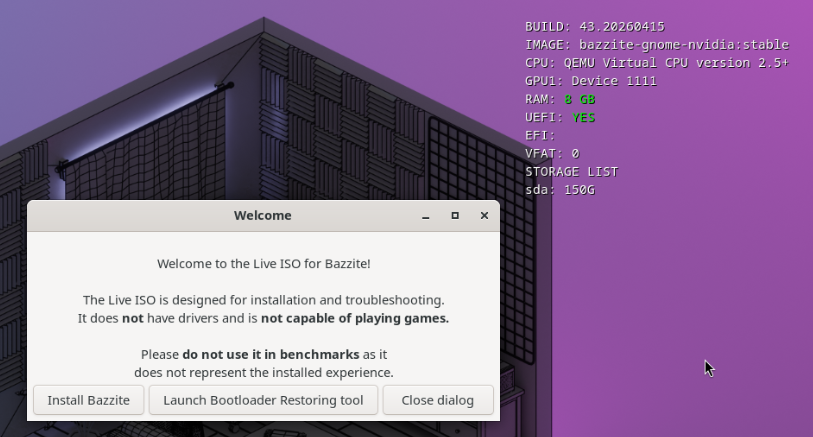Click the BUILD version line in overlay
The height and width of the screenshot is (437, 813).
point(594,27)
